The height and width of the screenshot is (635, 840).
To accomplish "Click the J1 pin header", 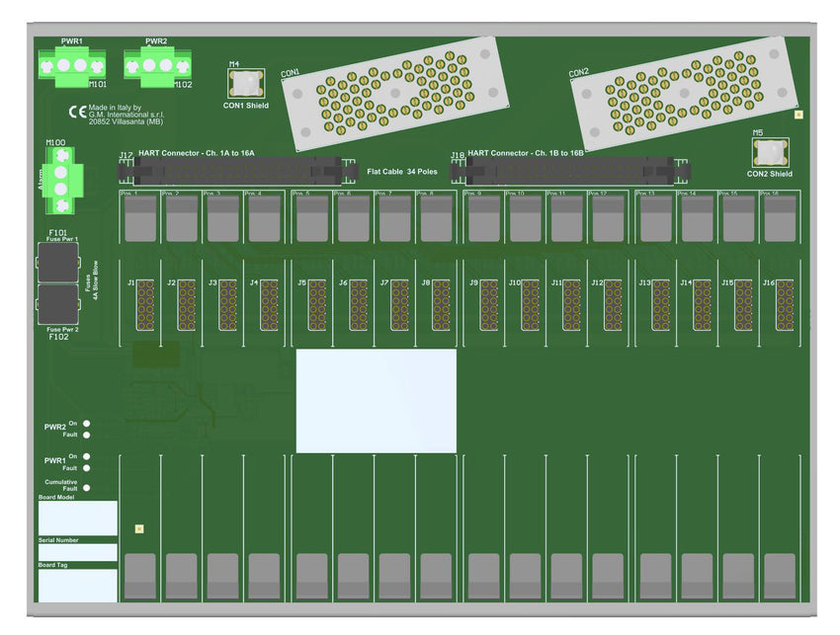I will [x=144, y=304].
